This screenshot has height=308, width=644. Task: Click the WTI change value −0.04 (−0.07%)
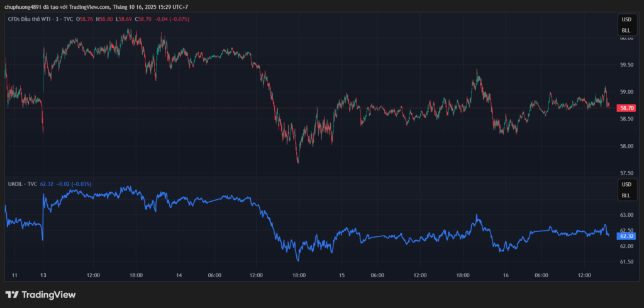click(x=172, y=19)
